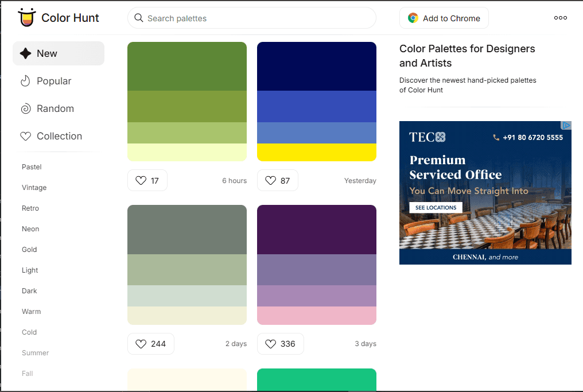Click the muted violet swatch
This screenshot has width=583, height=392.
pos(317,270)
